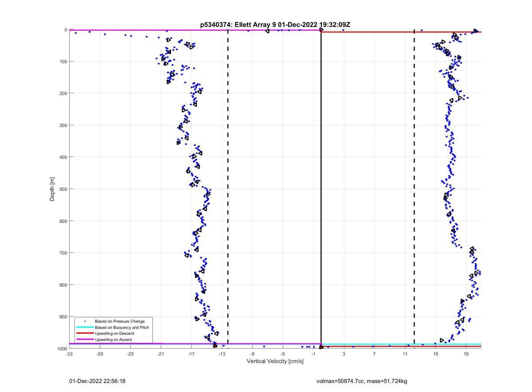Click legend entry 'Upwelling on Descent'
Viewport: 532px width, 392px height.
pyautogui.click(x=114, y=334)
